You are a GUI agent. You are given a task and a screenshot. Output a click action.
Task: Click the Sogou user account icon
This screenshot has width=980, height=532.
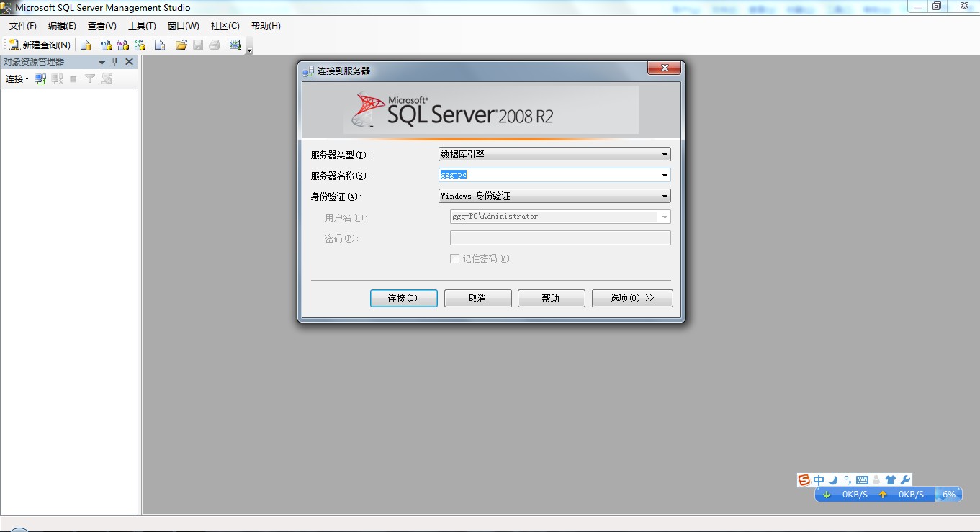pos(876,480)
